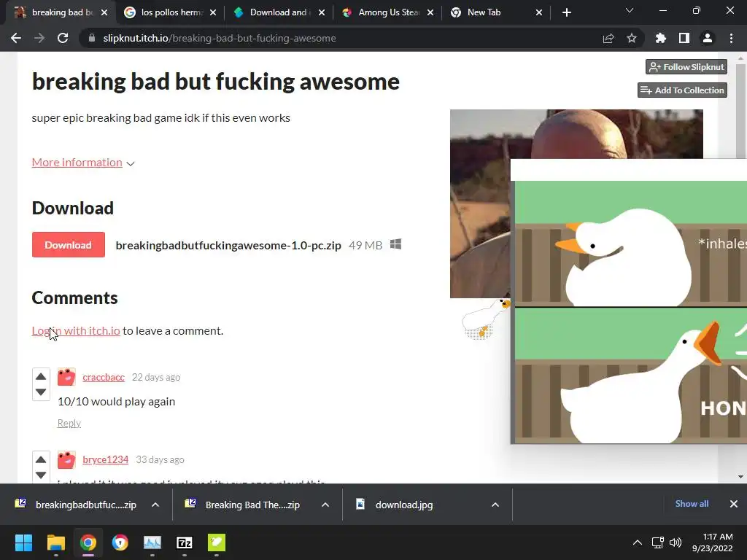Screen dimensions: 747x560
Task: Expand options for breakingbadbutfuc....zip download
Action: point(155,505)
